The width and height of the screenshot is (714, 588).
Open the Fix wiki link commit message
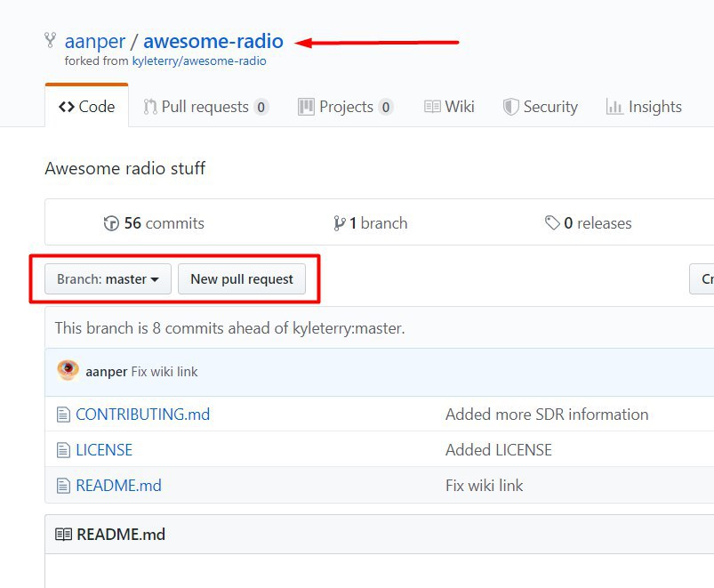[x=164, y=372]
